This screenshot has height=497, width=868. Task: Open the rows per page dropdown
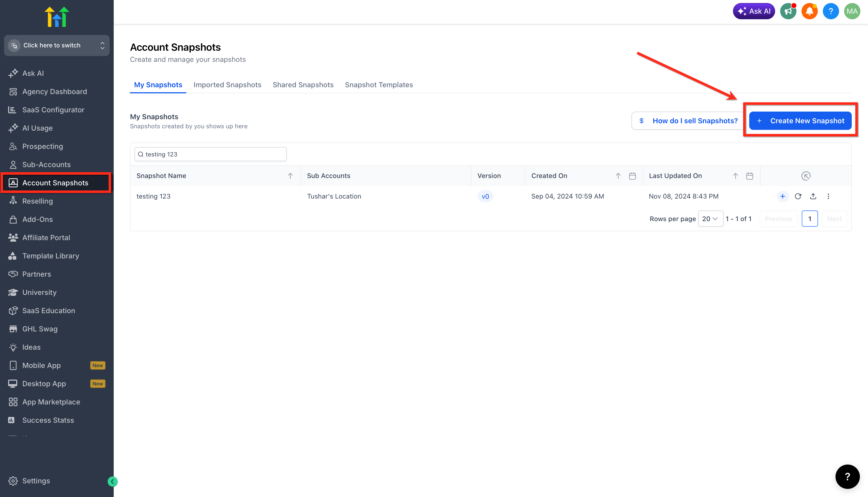(x=710, y=219)
